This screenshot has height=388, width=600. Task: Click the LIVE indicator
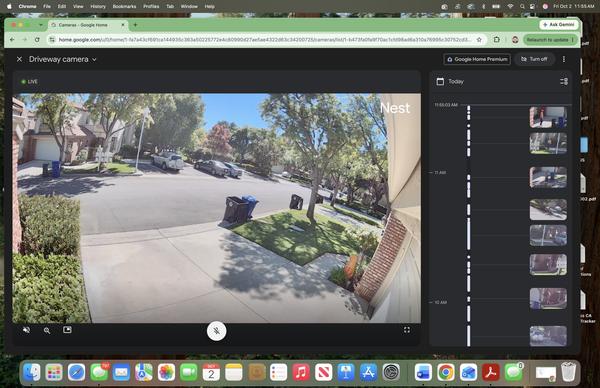29,82
